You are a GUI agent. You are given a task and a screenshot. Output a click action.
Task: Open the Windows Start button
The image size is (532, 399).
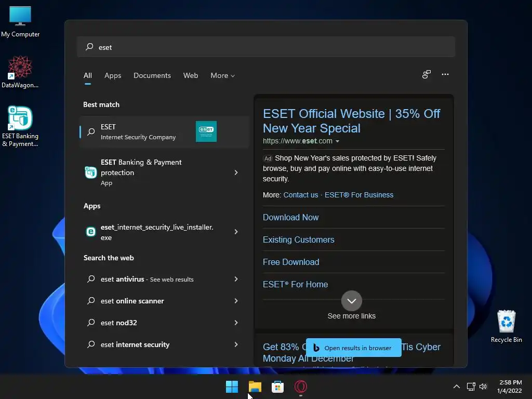(x=232, y=387)
